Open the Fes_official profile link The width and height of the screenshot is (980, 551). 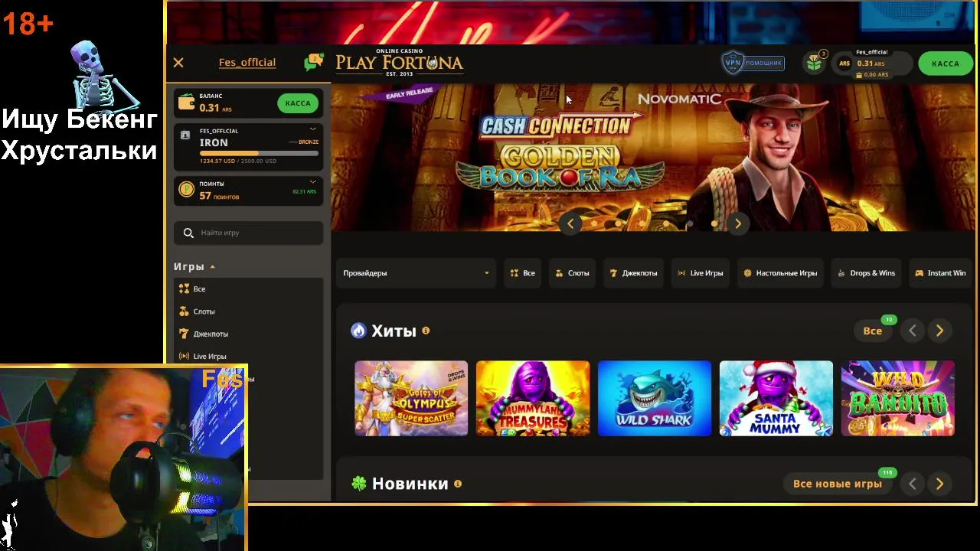[247, 63]
